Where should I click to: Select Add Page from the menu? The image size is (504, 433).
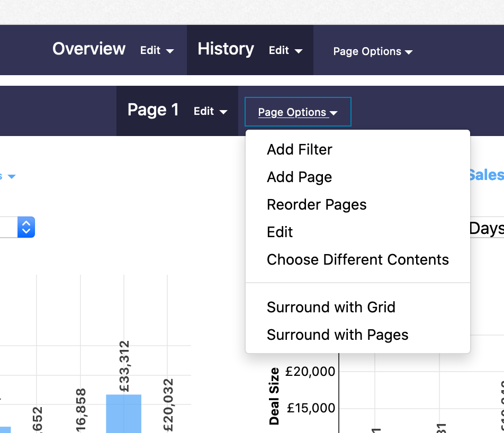coord(299,177)
